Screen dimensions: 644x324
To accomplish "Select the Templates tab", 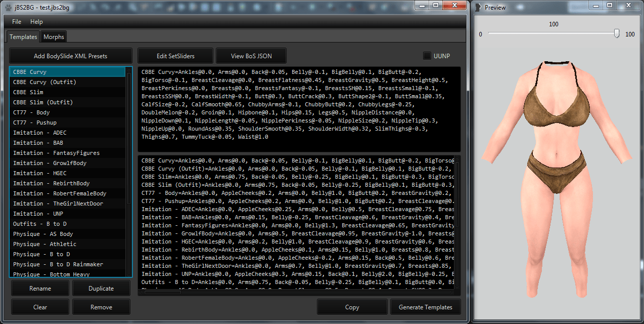I will [x=23, y=37].
